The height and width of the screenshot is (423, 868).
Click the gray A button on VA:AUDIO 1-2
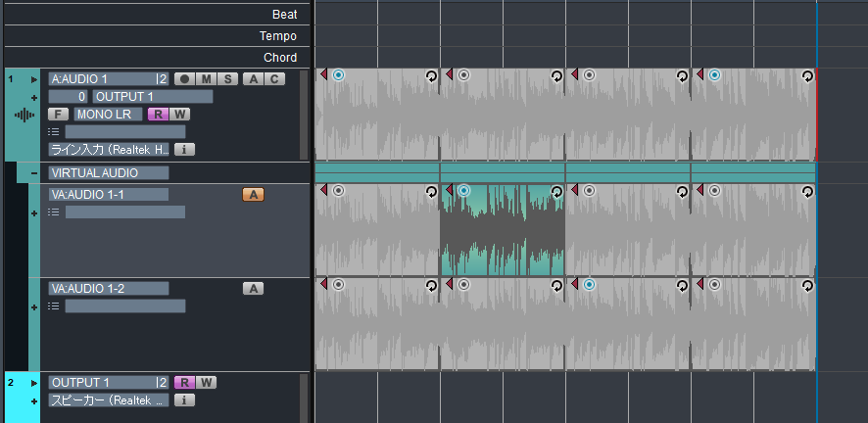point(253,289)
